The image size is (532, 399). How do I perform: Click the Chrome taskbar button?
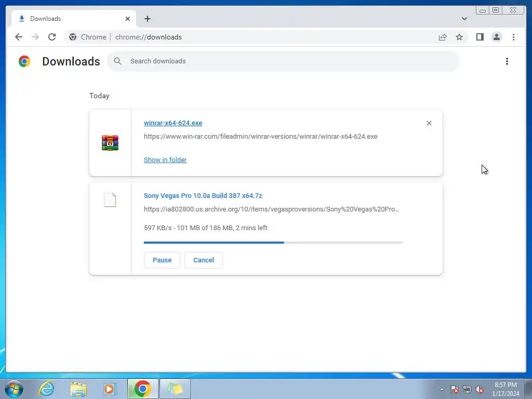click(x=142, y=389)
